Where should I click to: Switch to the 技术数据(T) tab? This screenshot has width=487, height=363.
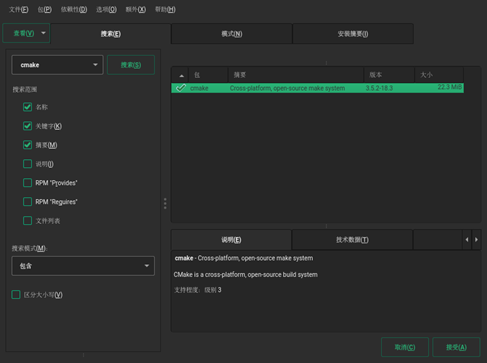point(352,240)
